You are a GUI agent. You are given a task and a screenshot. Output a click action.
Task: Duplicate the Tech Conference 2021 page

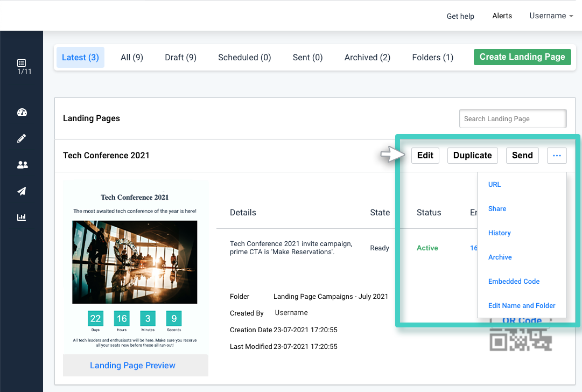point(473,156)
